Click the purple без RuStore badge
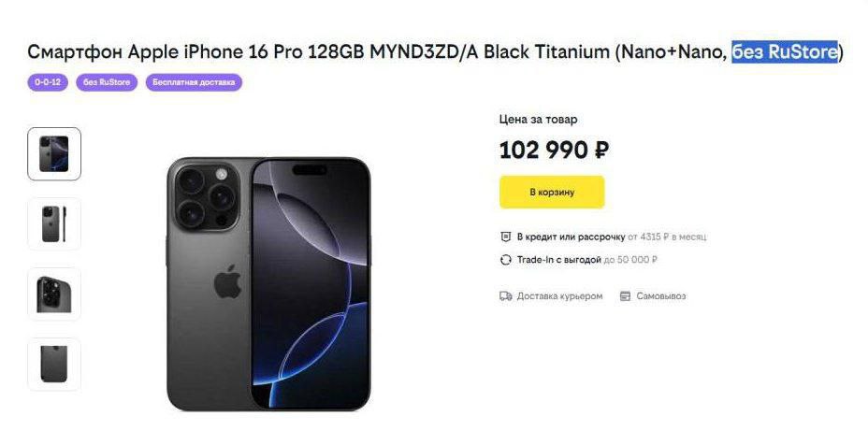 [107, 82]
